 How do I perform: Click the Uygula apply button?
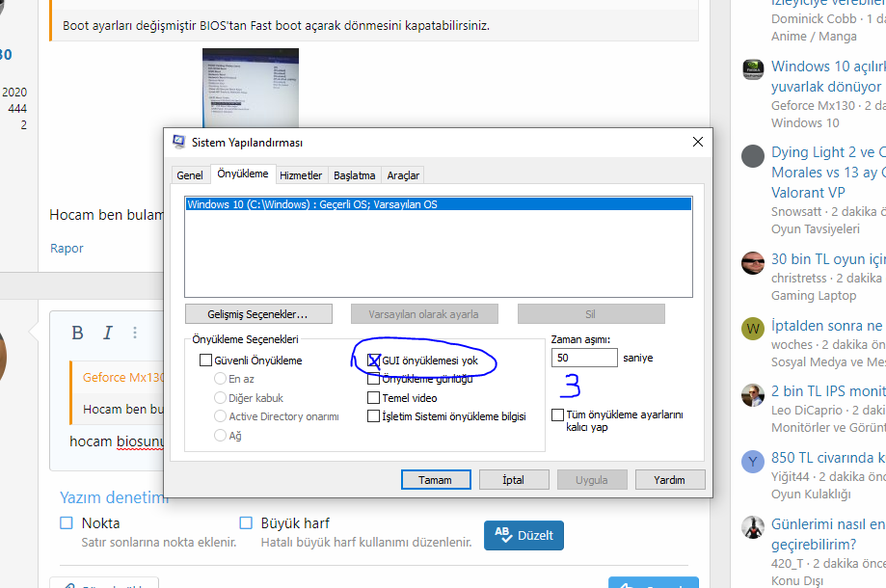(592, 480)
